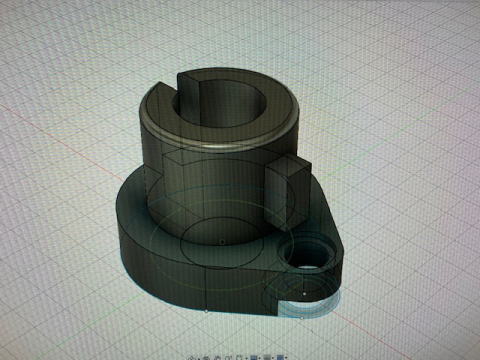Select the rectangular key block on cylinder side
Image resolution: width=480 pixels, height=360 pixels.
[x=288, y=193]
